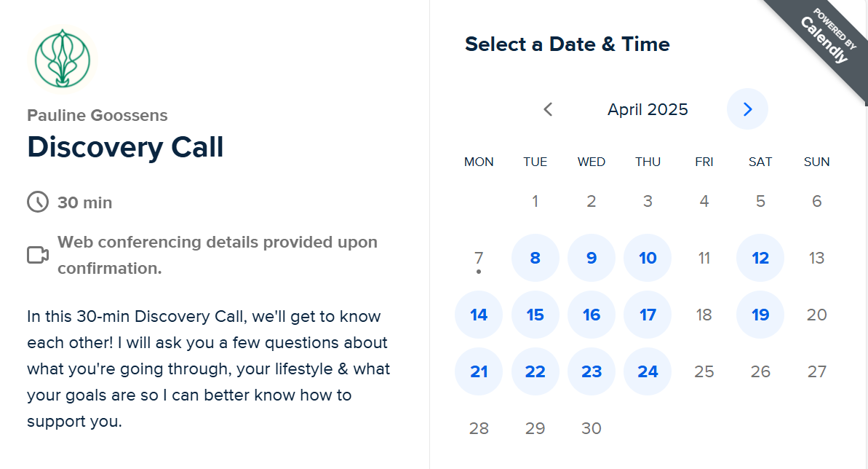Choose Thursday April 24
The image size is (868, 469).
648,371
